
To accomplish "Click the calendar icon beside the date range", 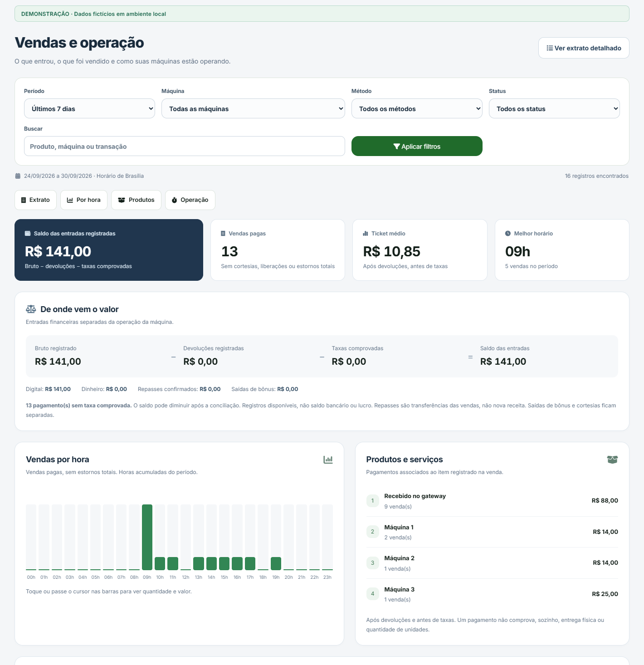I will [18, 176].
